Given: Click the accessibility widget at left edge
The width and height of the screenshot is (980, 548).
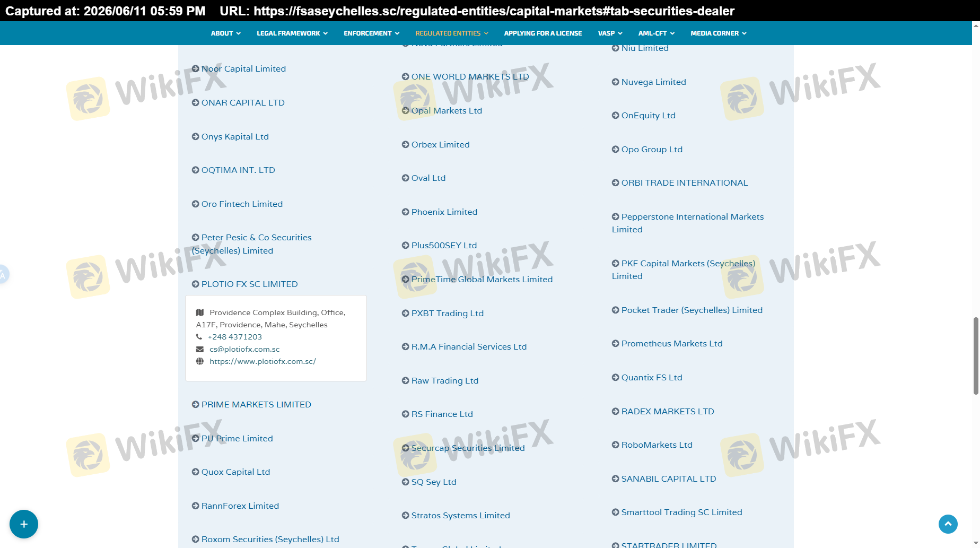Looking at the screenshot, I should click(x=3, y=274).
